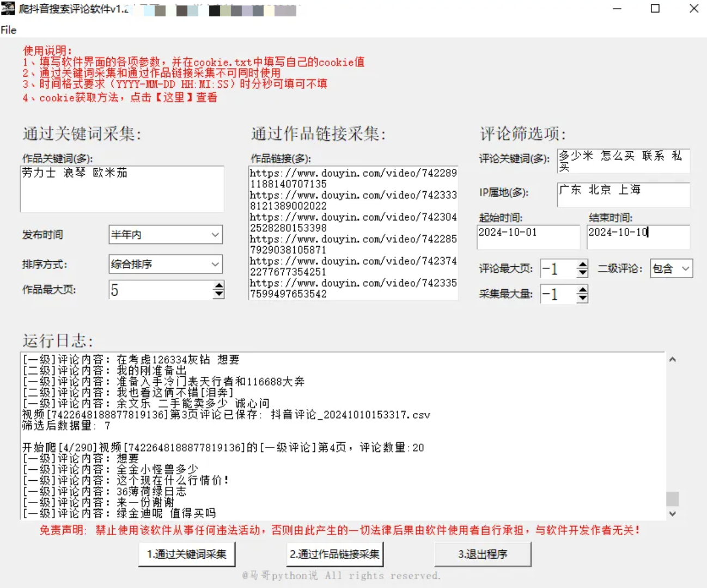
Task: Click the 作品最大页 value field
Action: coord(161,290)
